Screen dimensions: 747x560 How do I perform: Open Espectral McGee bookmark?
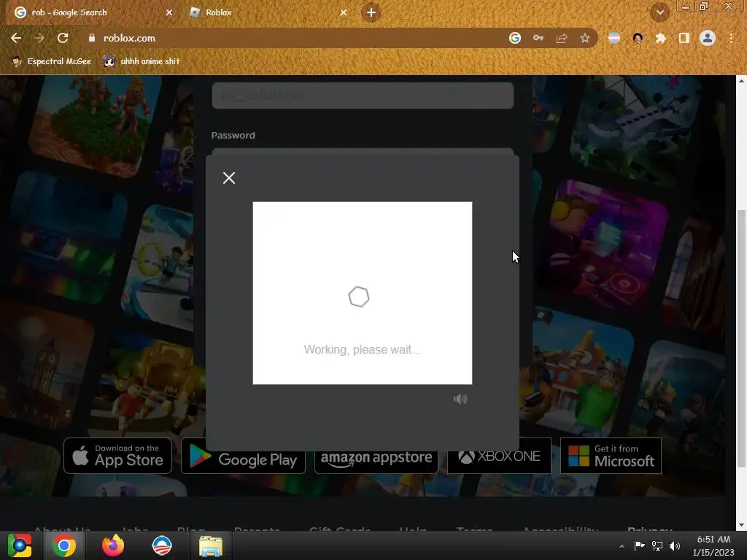coord(52,61)
